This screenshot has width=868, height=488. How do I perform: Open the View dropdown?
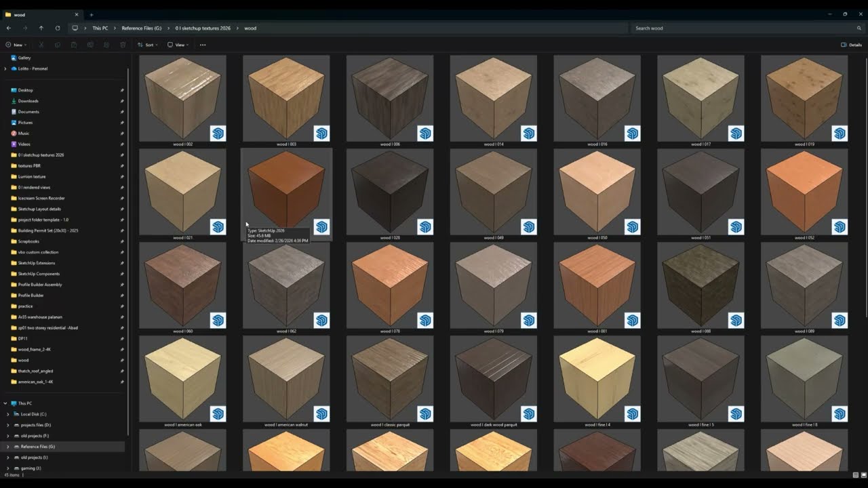[x=178, y=45]
